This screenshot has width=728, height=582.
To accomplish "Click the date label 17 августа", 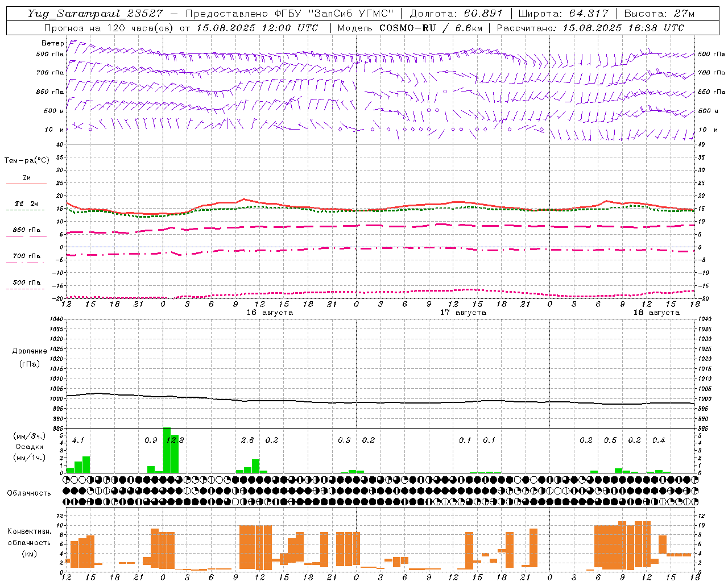I will pyautogui.click(x=463, y=313).
